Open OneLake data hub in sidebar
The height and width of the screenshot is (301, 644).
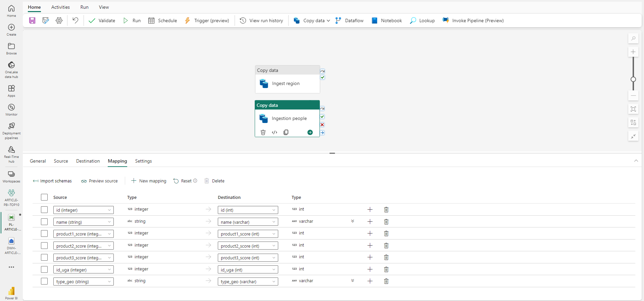(x=11, y=70)
